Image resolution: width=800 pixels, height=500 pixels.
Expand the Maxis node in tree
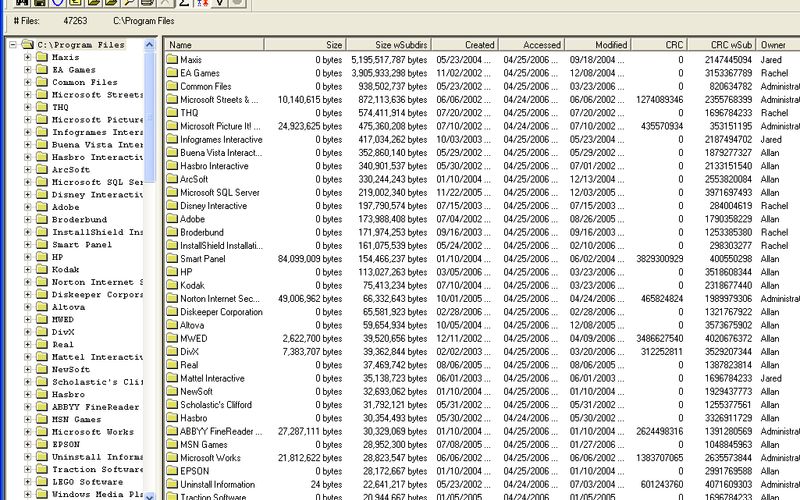pos(28,57)
